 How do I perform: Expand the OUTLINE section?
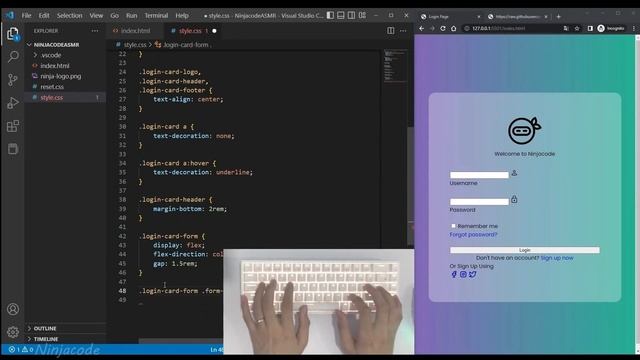41,329
